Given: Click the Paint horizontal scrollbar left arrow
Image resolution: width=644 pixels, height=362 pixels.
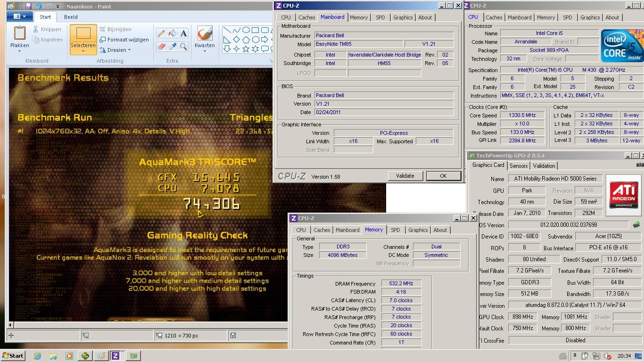Looking at the screenshot, I should [x=11, y=324].
